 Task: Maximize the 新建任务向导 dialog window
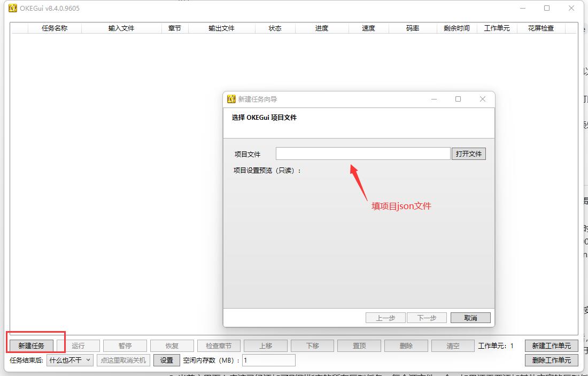click(x=458, y=99)
